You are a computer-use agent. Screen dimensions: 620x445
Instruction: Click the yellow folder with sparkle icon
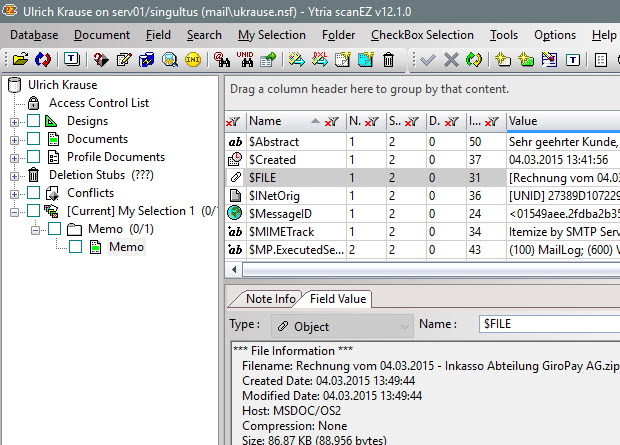pyautogui.click(x=503, y=60)
